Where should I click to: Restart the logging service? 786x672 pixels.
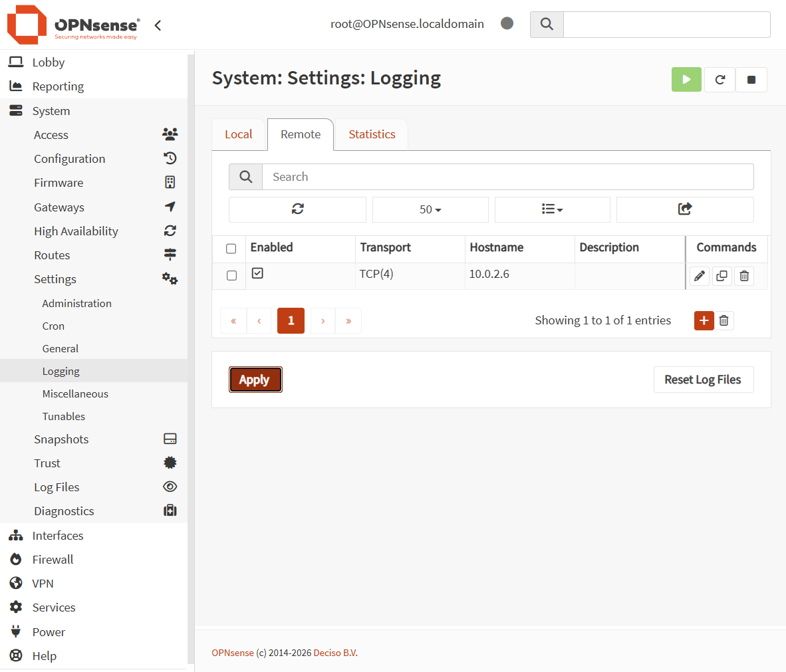coord(720,80)
